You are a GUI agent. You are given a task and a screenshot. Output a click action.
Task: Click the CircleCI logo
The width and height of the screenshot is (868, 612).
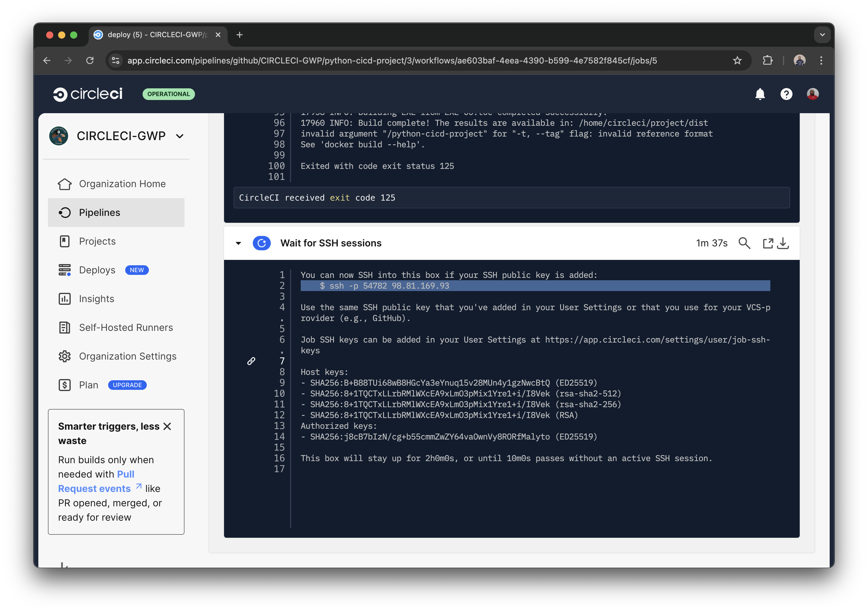click(88, 94)
